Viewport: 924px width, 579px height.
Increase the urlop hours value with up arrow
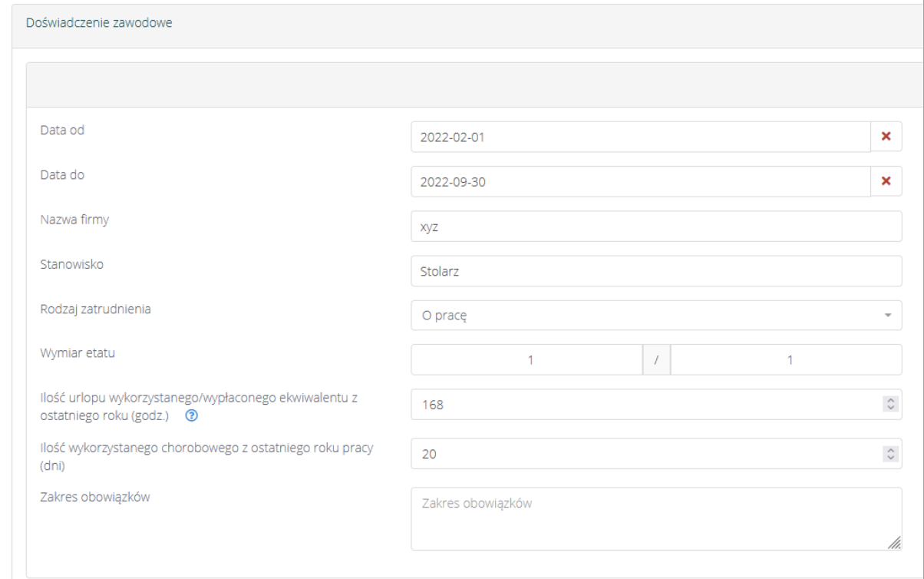coord(890,401)
